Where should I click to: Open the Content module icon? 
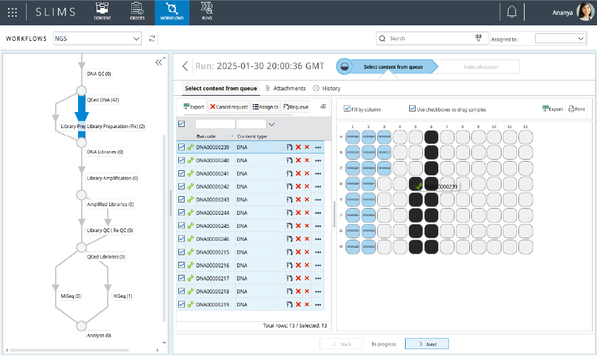click(x=102, y=12)
